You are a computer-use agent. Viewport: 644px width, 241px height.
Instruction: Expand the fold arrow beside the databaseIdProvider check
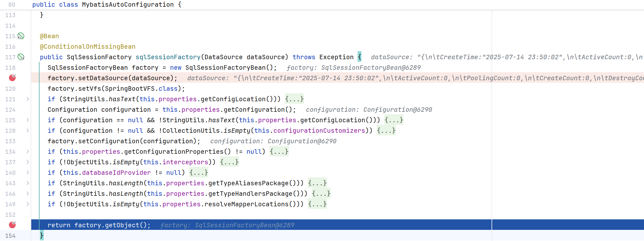[28, 173]
